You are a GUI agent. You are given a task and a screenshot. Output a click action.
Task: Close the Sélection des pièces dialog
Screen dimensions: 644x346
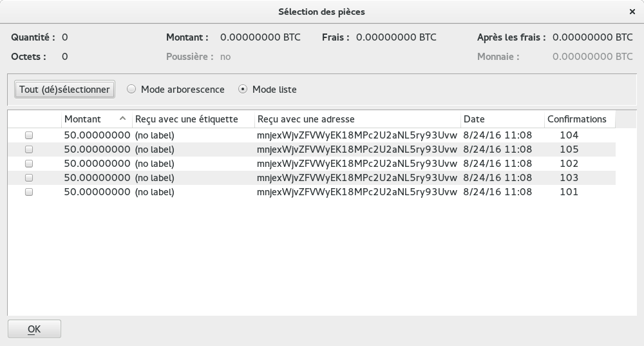click(x=631, y=12)
